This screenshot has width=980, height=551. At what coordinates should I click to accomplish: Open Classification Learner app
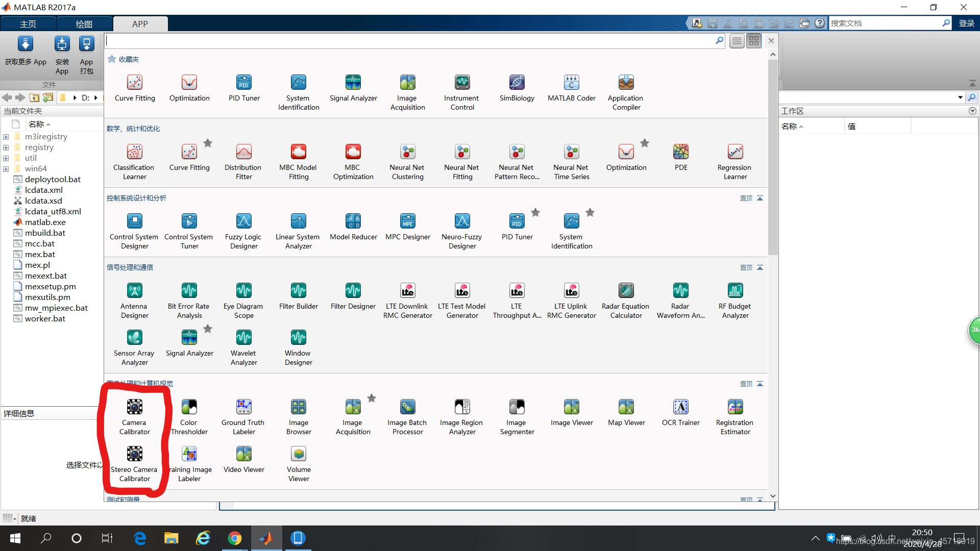coord(134,152)
